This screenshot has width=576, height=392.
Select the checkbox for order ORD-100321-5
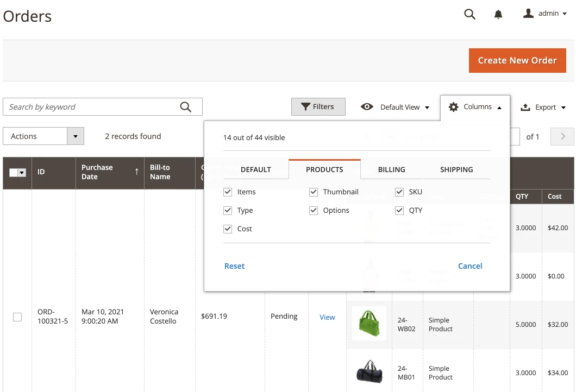pos(17,317)
